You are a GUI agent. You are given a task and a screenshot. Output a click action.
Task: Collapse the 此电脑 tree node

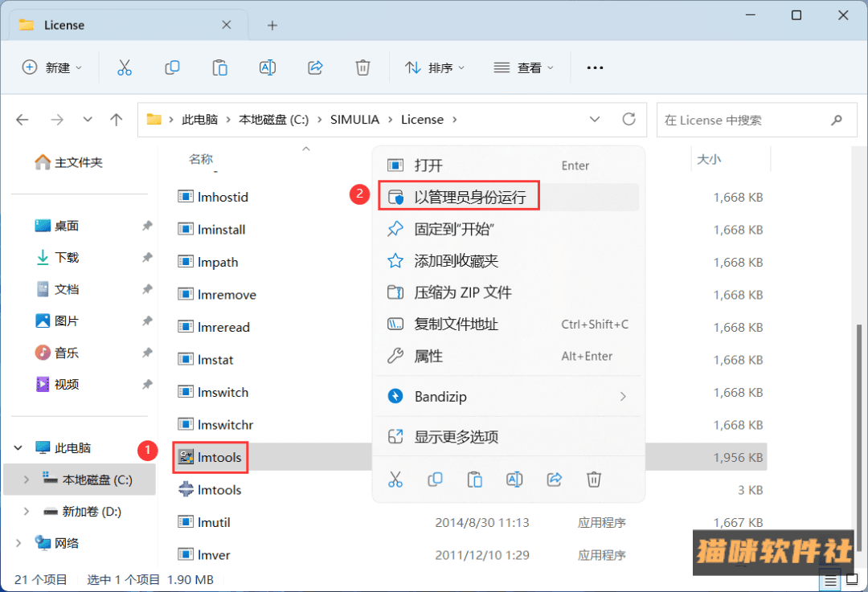coord(18,447)
